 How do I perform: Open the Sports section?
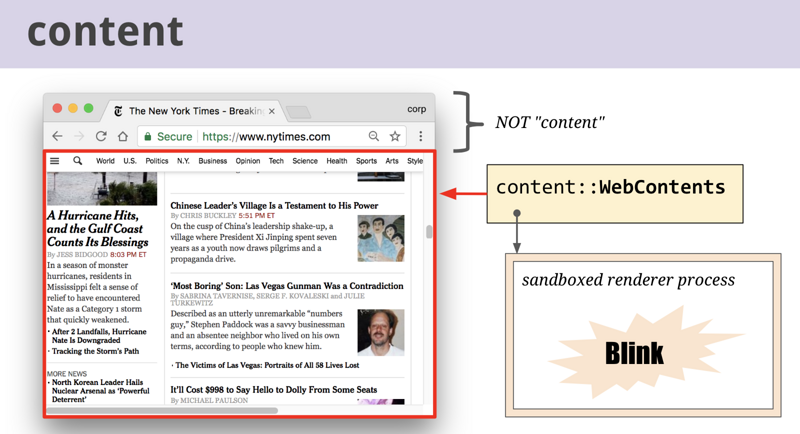(x=366, y=161)
